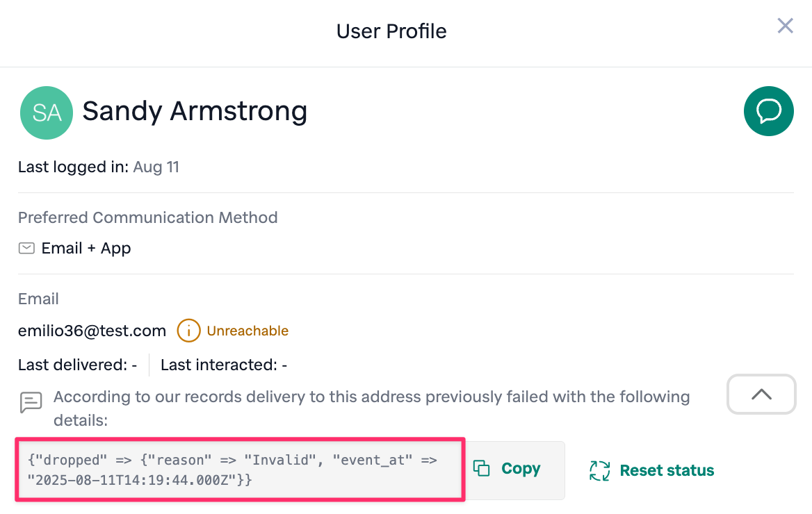
Task: Open chat with Sandy Armstrong
Action: [768, 111]
